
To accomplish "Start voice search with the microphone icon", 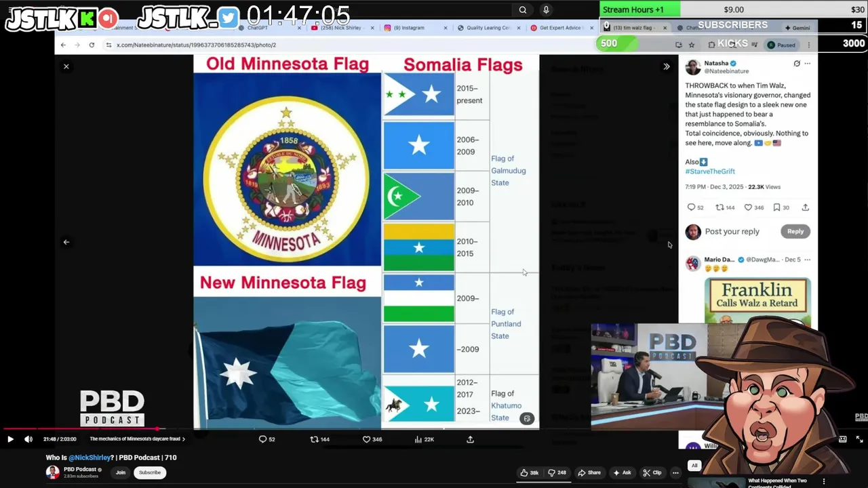I will point(546,9).
